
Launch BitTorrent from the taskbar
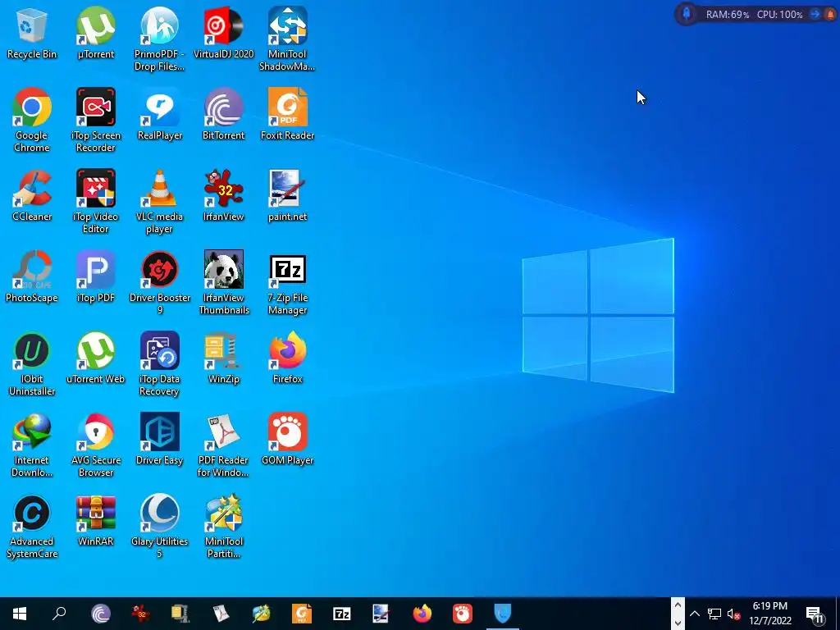[101, 614]
